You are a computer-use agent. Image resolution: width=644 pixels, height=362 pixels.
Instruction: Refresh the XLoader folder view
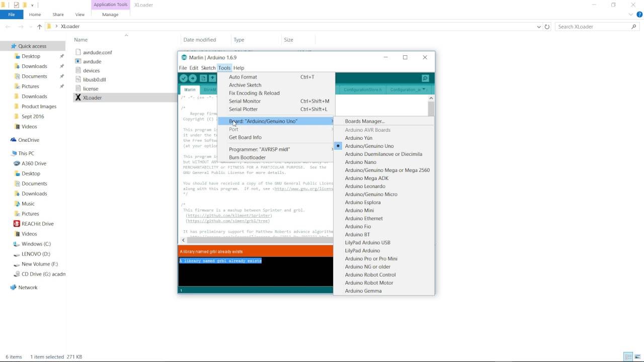[x=547, y=27]
